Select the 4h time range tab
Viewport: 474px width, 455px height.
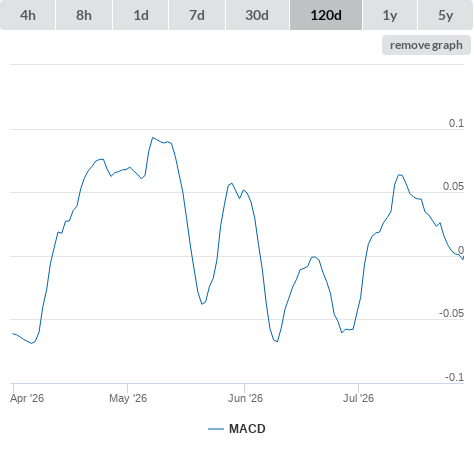(x=28, y=15)
